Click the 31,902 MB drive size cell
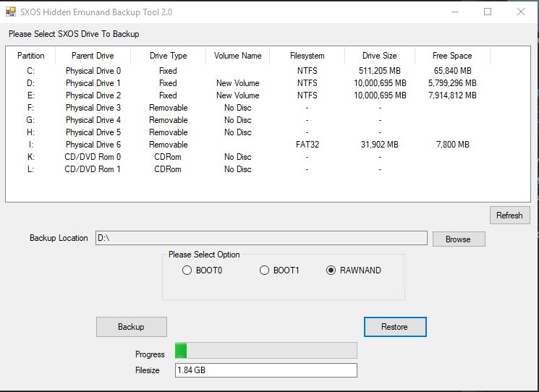 (380, 145)
